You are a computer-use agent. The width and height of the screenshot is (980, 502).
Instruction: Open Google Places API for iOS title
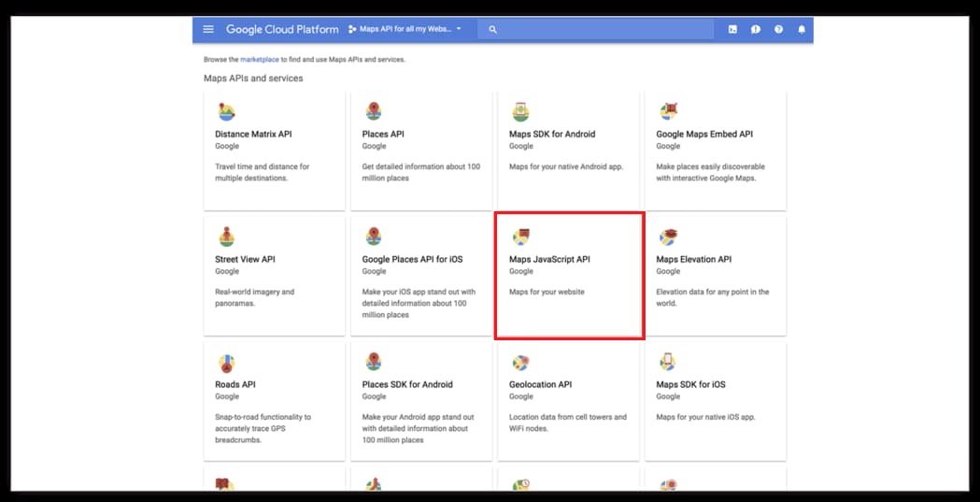[413, 260]
